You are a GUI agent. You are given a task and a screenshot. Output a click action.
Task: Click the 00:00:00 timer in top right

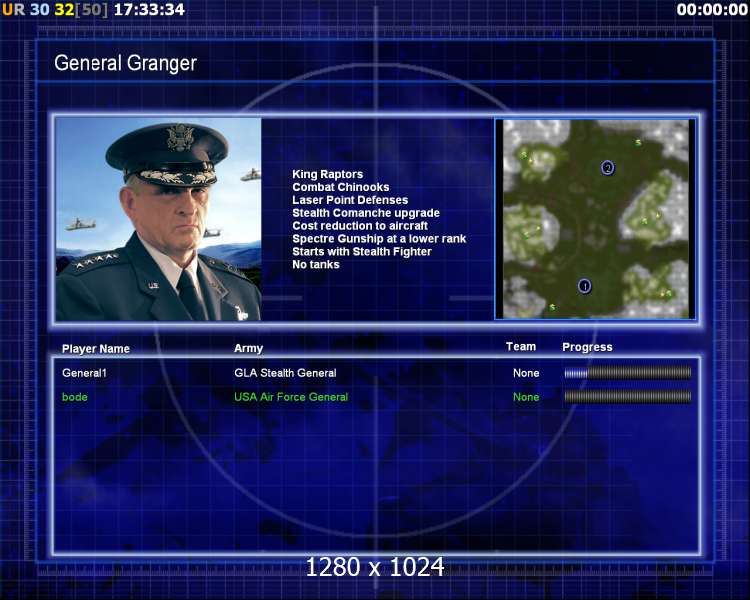[712, 10]
